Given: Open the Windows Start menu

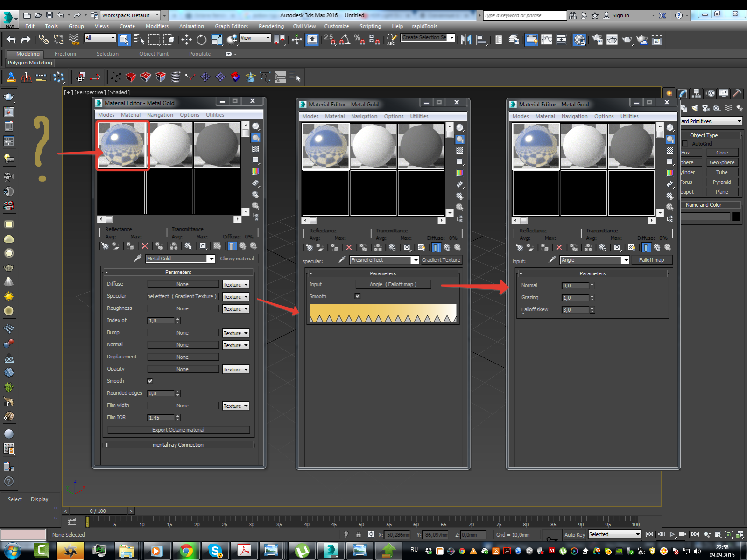Looking at the screenshot, I should pos(12,551).
